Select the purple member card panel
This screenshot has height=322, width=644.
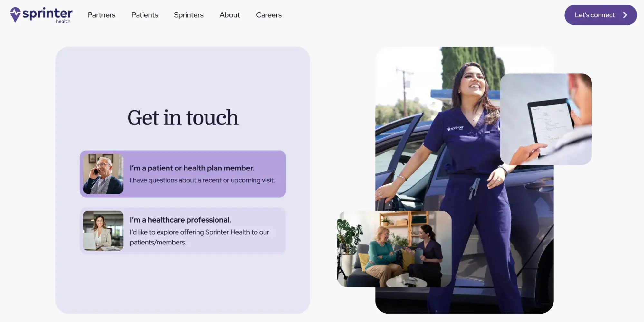point(182,174)
